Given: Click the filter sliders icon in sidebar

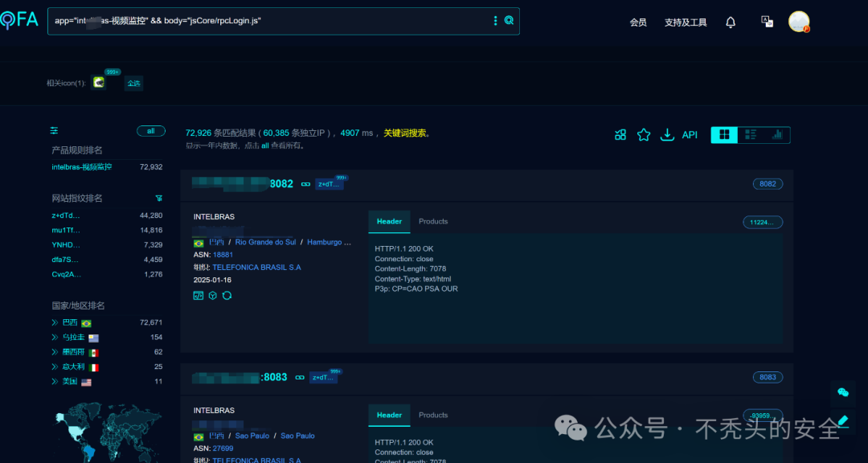Looking at the screenshot, I should pyautogui.click(x=55, y=131).
